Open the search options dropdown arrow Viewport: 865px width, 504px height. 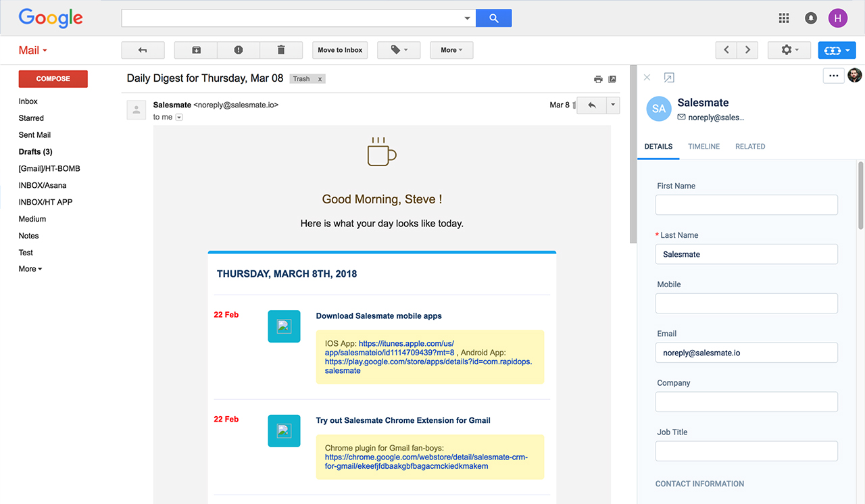pyautogui.click(x=467, y=18)
